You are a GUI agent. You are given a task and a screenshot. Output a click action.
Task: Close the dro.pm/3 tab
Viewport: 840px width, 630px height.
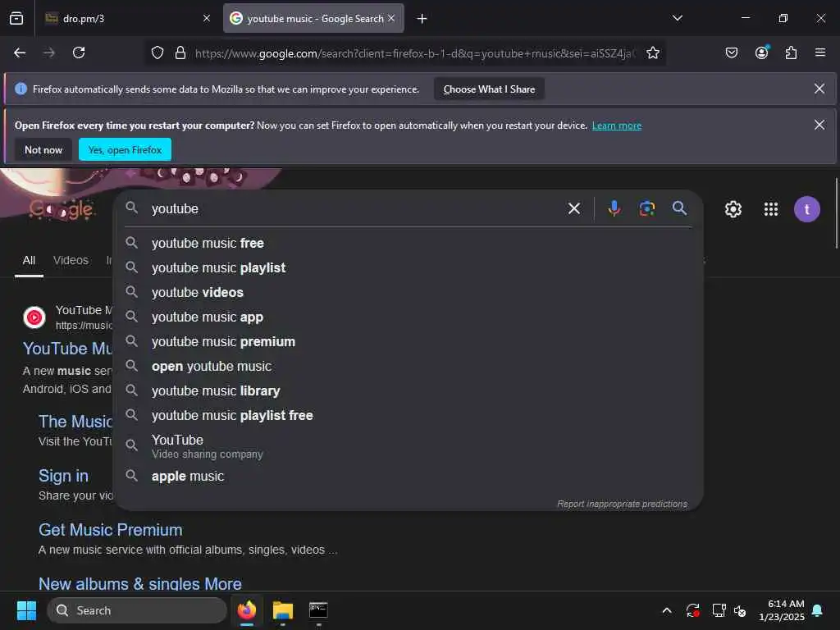pos(206,18)
